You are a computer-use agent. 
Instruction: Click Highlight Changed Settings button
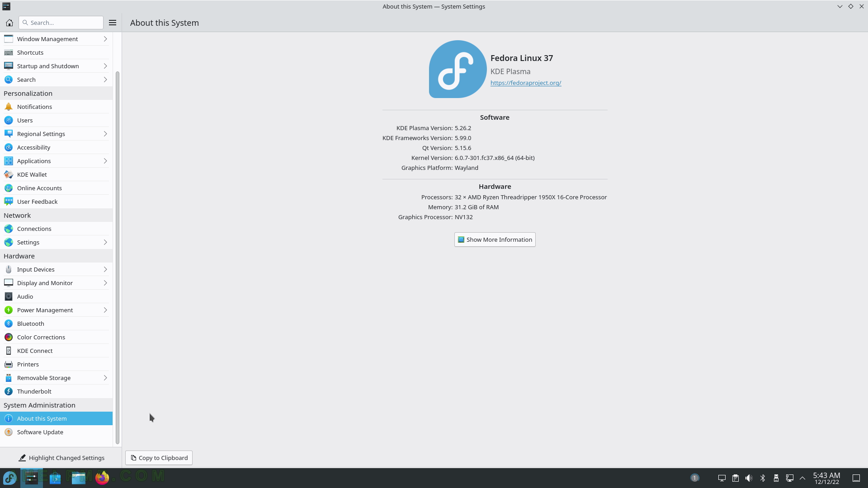pyautogui.click(x=61, y=458)
